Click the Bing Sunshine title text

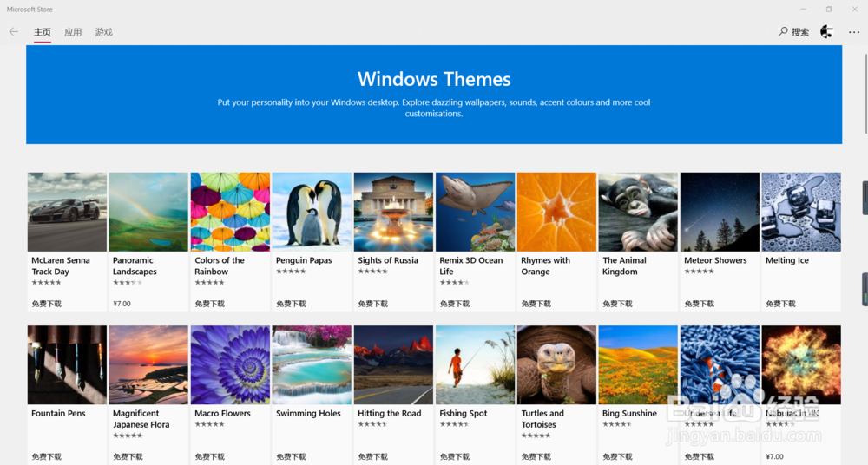[629, 414]
